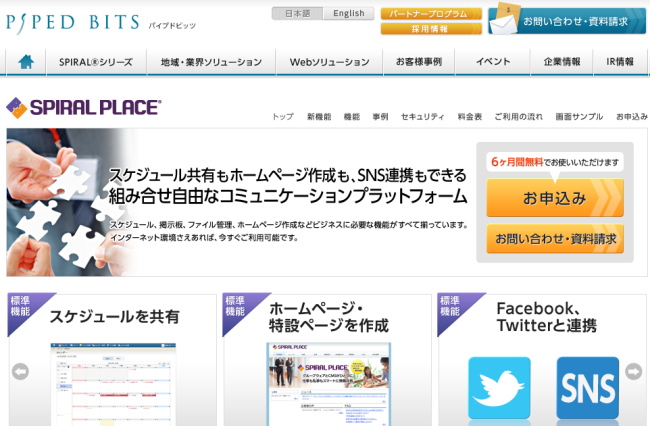This screenshot has height=426, width=650.
Task: Click the スケジュールを共有 card heading
Action: click(x=114, y=317)
